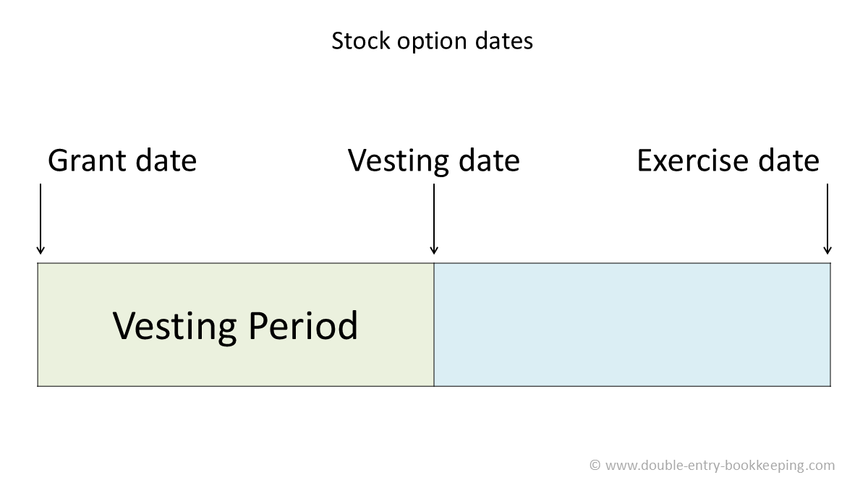Click the word "Period" in the green box
Viewport: 868px width, 488px height.
point(303,325)
